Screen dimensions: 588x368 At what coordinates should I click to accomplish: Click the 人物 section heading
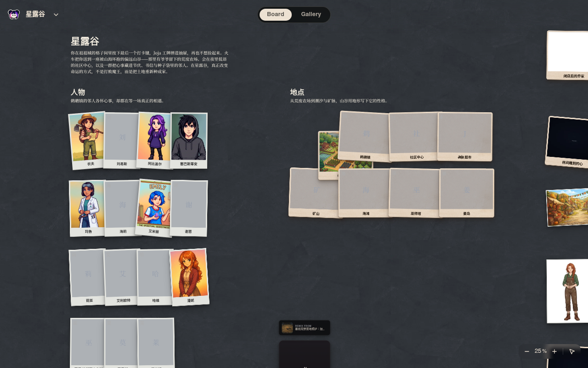pos(78,92)
